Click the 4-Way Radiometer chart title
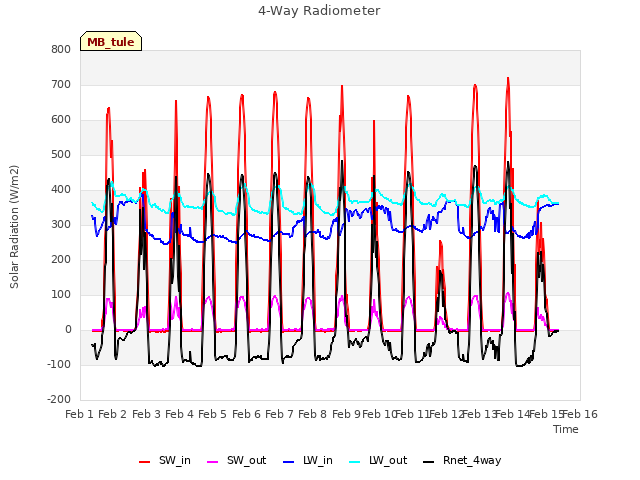640x480 pixels. [x=319, y=11]
